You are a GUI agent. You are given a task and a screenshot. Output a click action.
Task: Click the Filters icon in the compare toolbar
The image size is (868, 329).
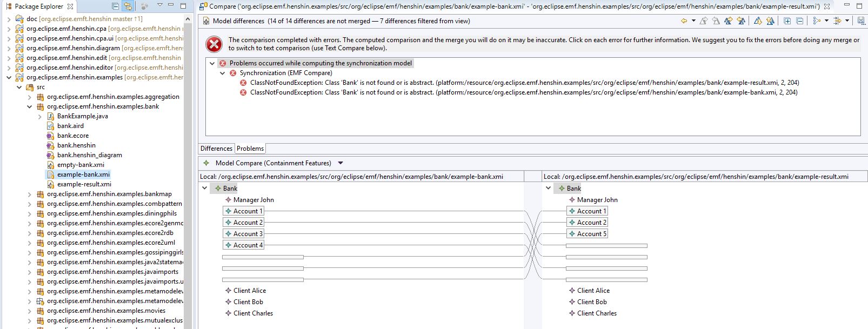pos(837,21)
